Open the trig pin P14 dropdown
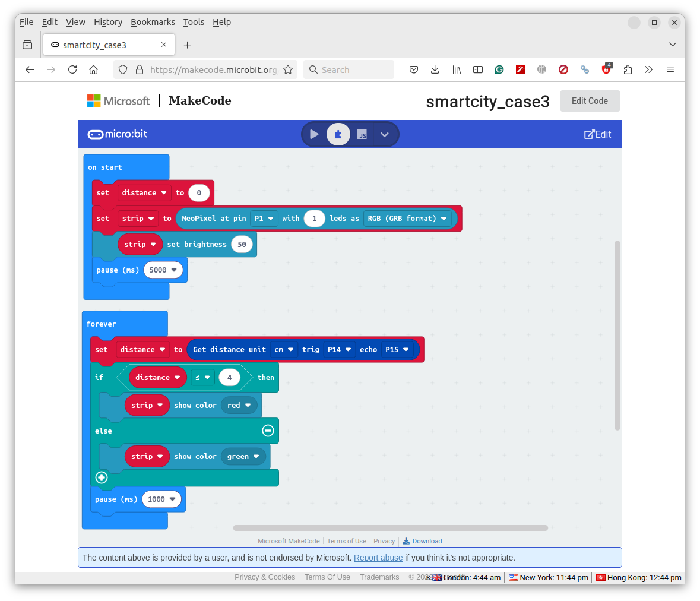Screen dimensions: 700x601 [339, 350]
